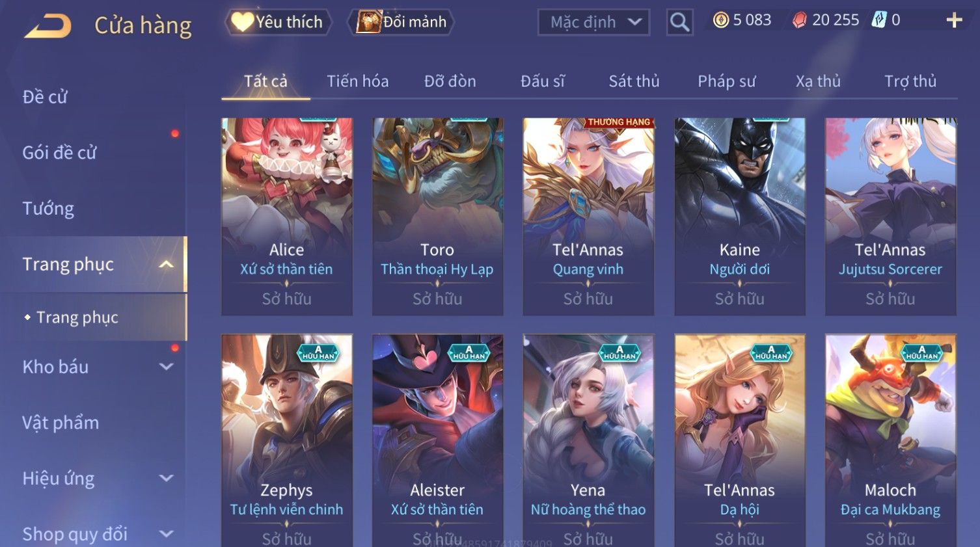The image size is (980, 547).
Task: Open Yêu thích favorites heart icon
Action: click(242, 22)
